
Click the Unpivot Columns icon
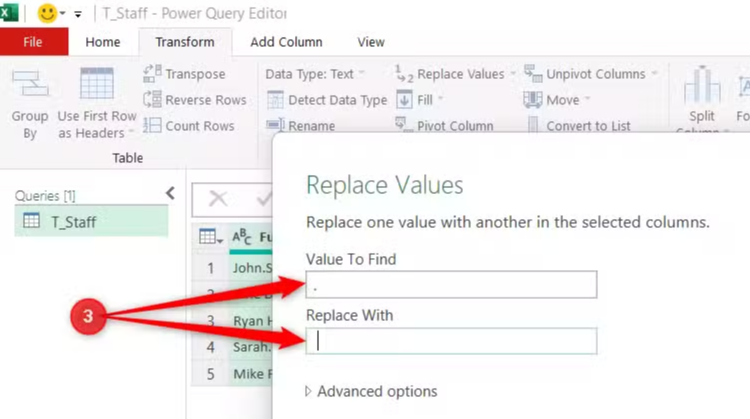point(533,74)
